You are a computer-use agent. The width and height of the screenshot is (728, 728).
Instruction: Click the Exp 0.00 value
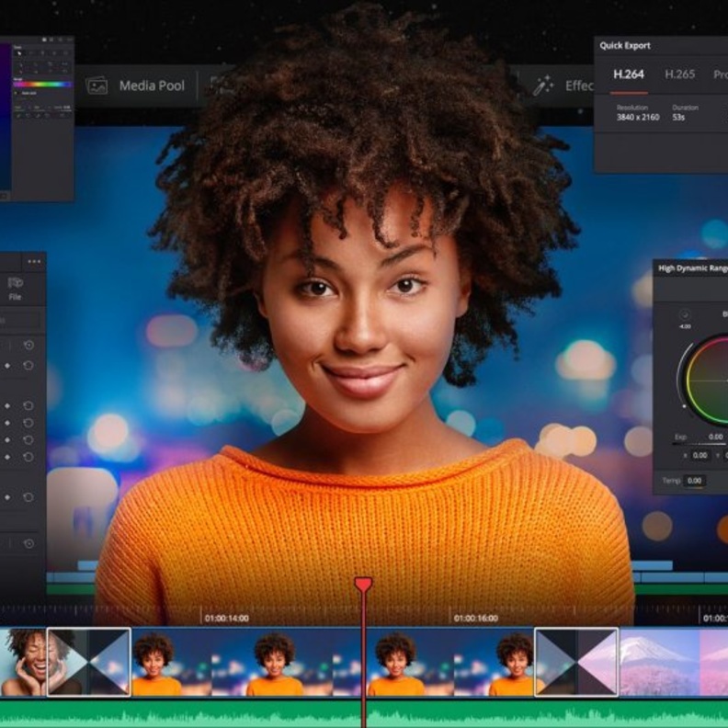715,437
